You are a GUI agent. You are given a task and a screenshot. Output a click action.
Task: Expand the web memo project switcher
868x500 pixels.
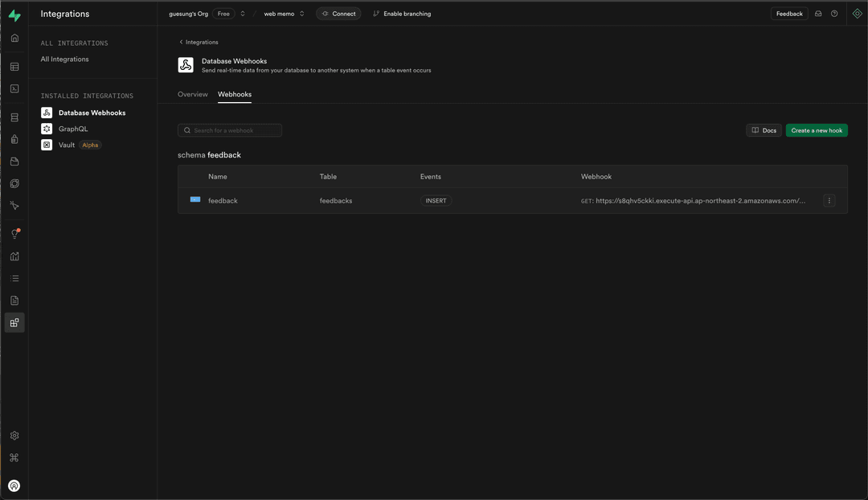tap(301, 14)
